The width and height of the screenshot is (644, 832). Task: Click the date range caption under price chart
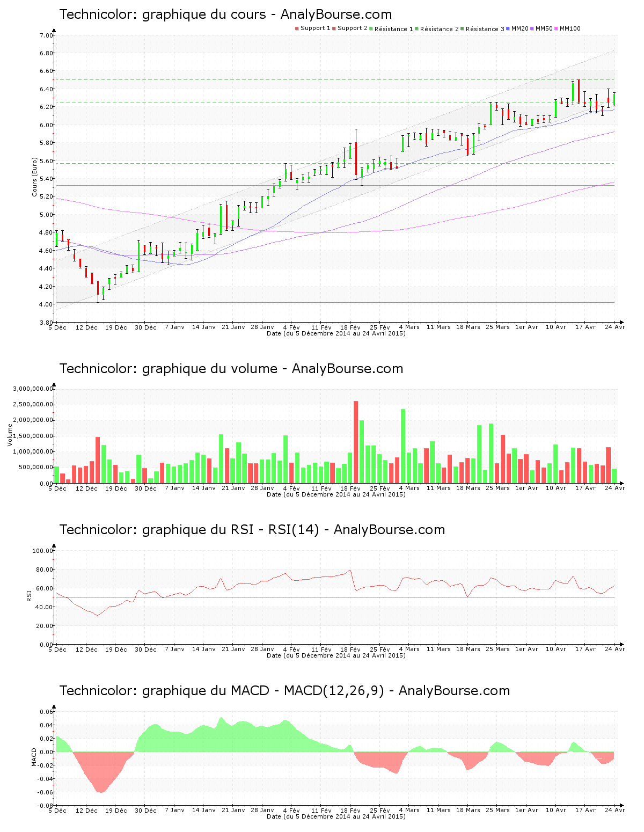tap(336, 333)
